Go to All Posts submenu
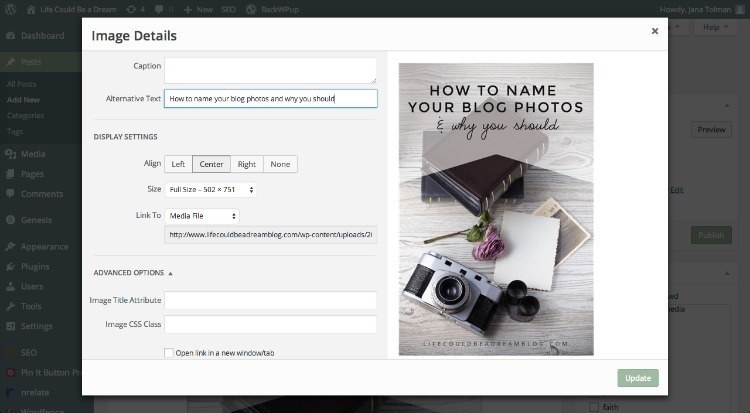This screenshot has height=413, width=750. (x=22, y=84)
